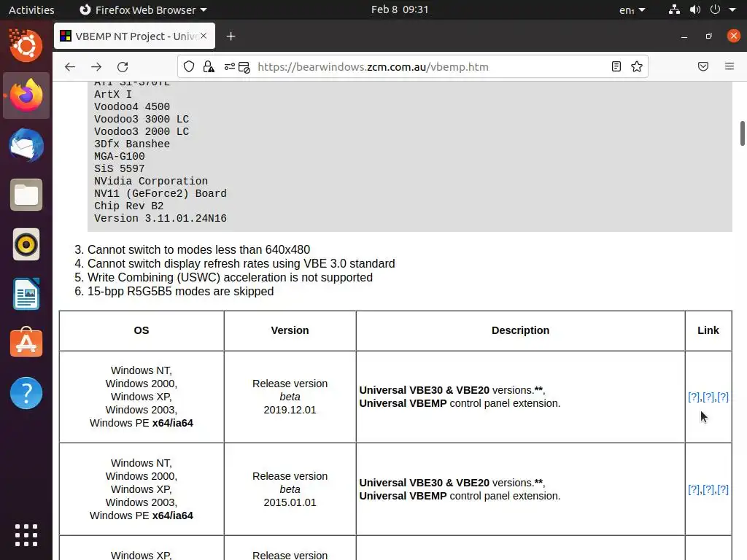The image size is (747, 560).
Task: Open second [?] link for the 2019.12.01 release
Action: (x=708, y=397)
